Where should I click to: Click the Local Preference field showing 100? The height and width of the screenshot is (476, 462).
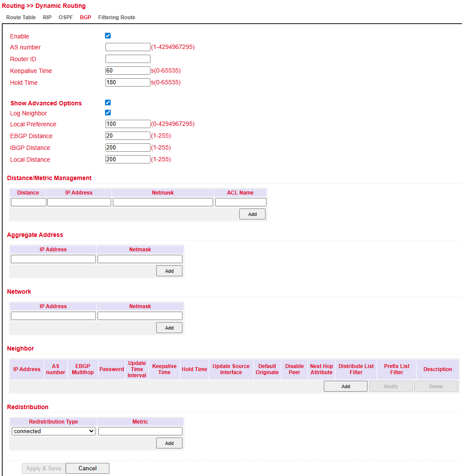pyautogui.click(x=128, y=124)
